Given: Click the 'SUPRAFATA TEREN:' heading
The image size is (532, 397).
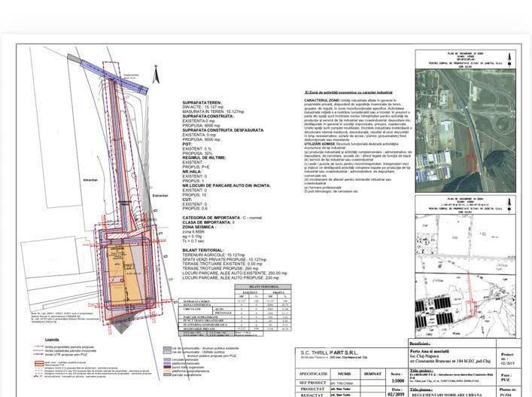Looking at the screenshot, I should (202, 102).
